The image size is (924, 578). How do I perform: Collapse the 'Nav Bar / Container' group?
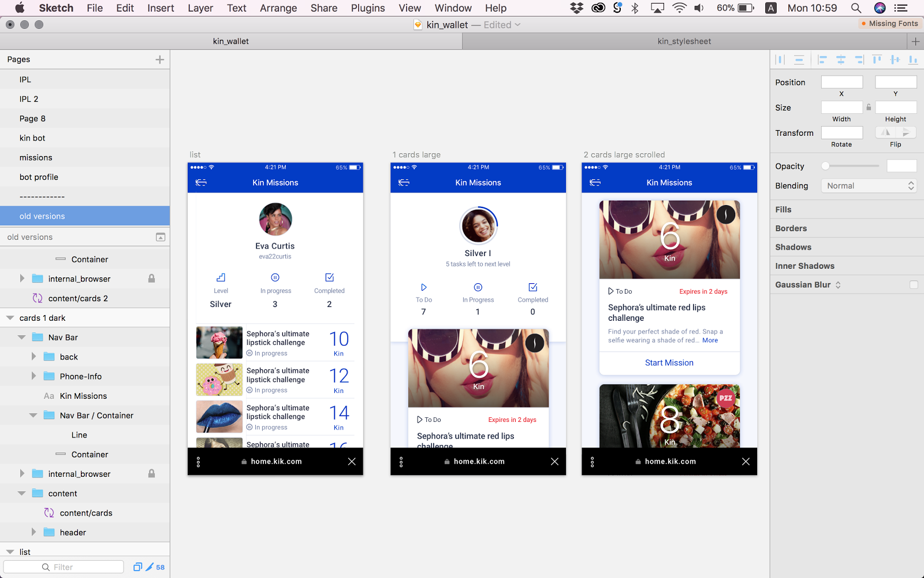33,416
